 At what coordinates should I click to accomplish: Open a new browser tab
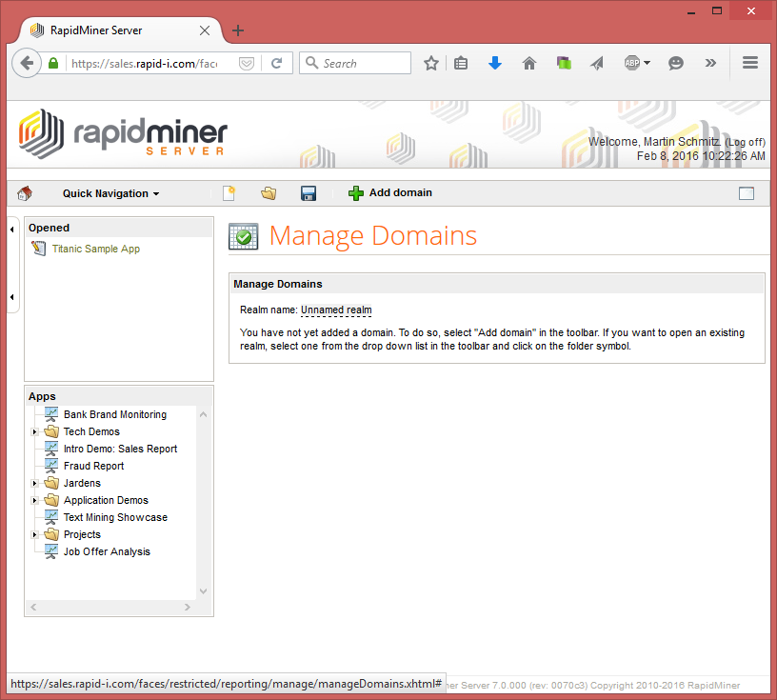click(x=238, y=30)
